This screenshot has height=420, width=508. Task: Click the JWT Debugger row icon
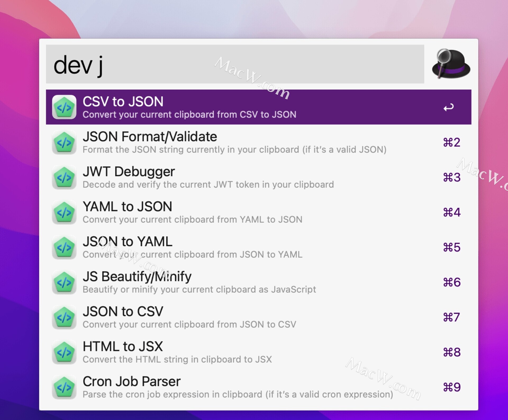[64, 177]
